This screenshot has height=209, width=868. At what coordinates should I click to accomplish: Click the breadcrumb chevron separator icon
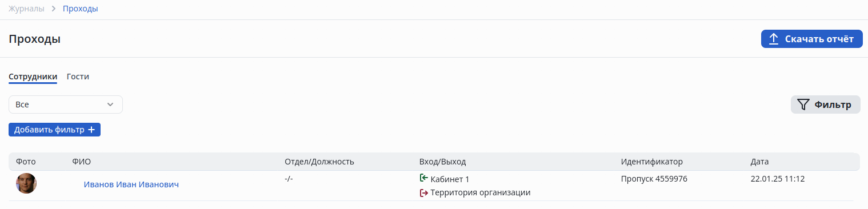pos(53,9)
